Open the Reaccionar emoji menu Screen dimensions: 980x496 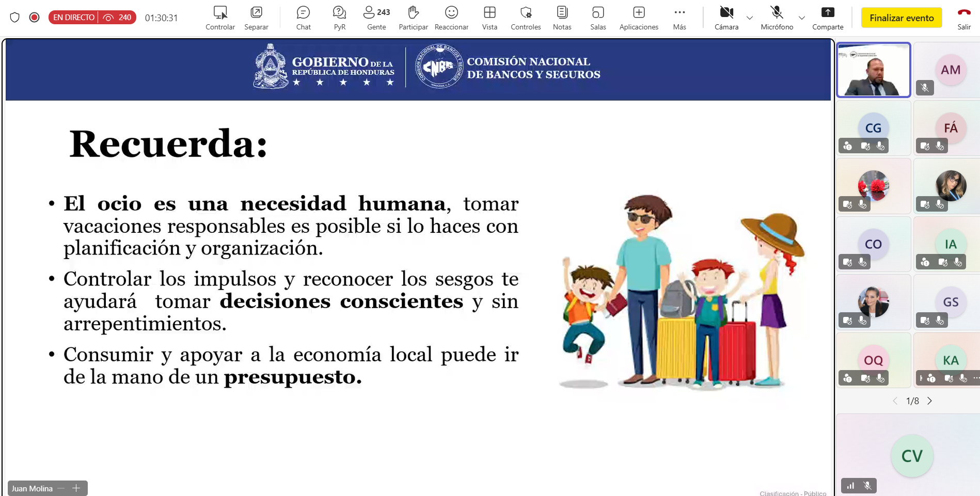tap(451, 18)
